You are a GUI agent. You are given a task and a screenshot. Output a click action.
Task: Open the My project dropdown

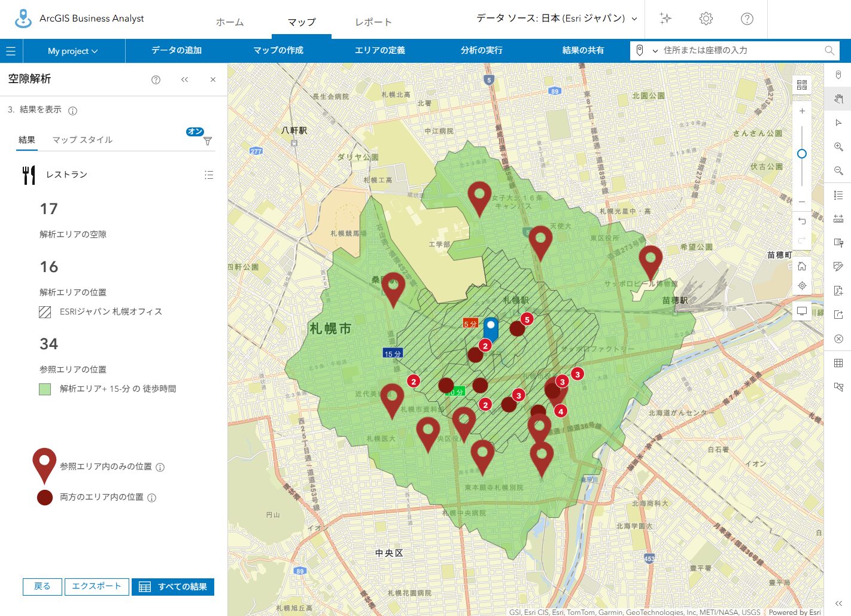(72, 51)
